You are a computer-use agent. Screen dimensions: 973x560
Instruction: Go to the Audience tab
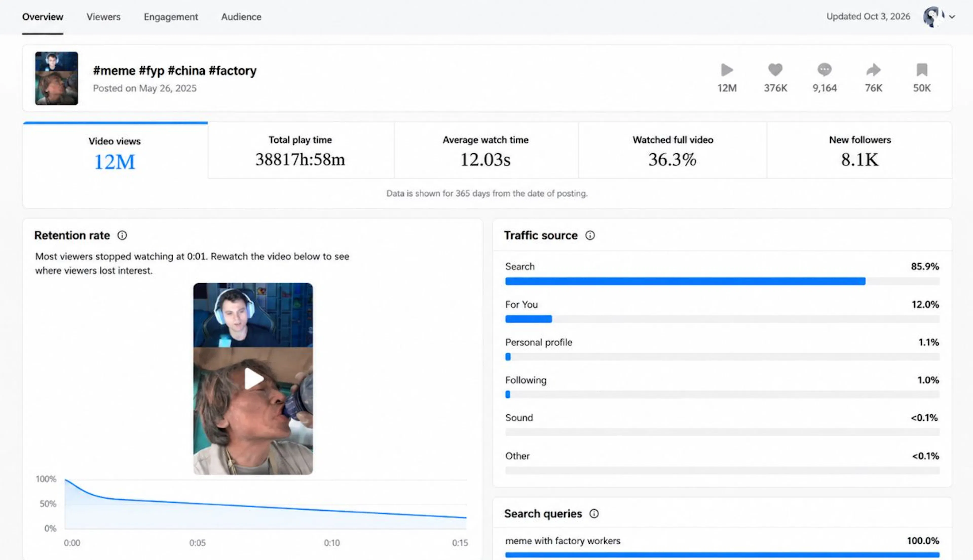click(x=241, y=17)
